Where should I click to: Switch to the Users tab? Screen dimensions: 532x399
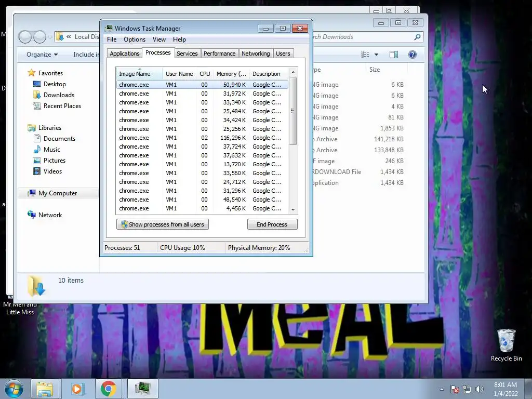tap(283, 54)
